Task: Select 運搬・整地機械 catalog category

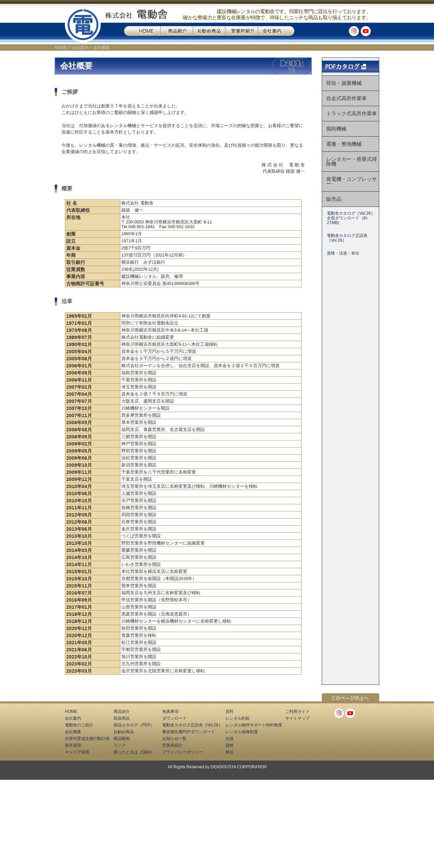Action: 351,144
